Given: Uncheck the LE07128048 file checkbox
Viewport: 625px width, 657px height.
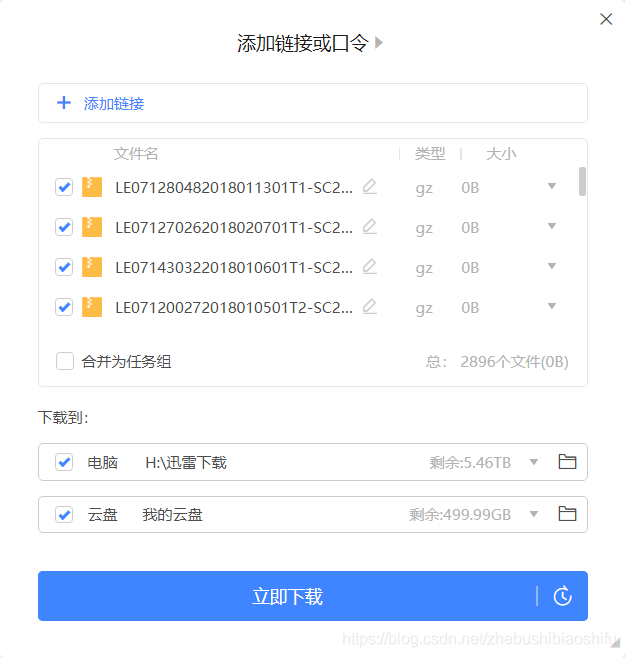Looking at the screenshot, I should [x=64, y=187].
